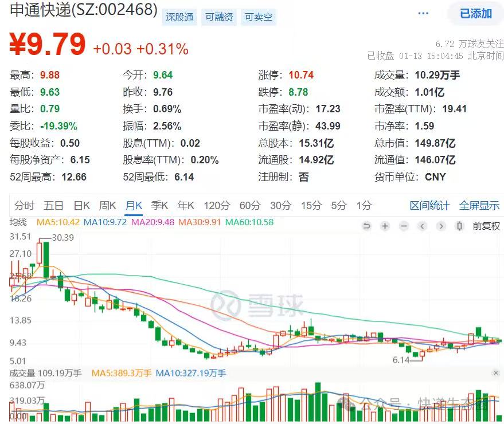Click the 跌停 value 8.78
The image size is (504, 424).
pos(298,92)
